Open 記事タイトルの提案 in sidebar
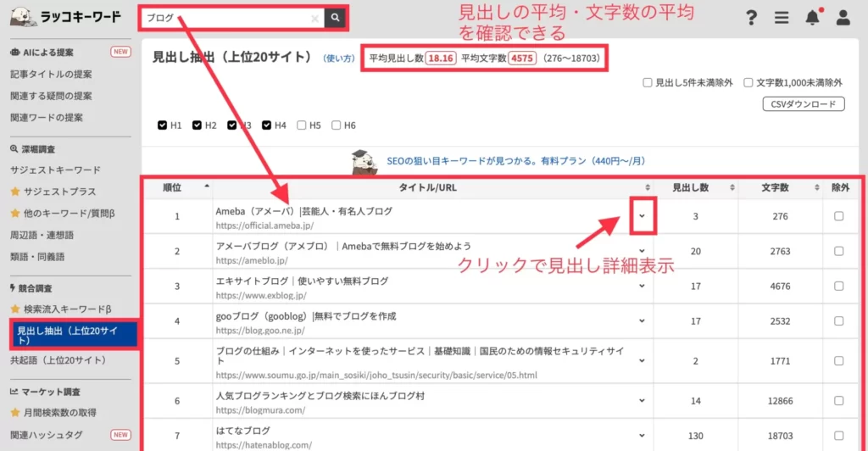 coord(51,74)
